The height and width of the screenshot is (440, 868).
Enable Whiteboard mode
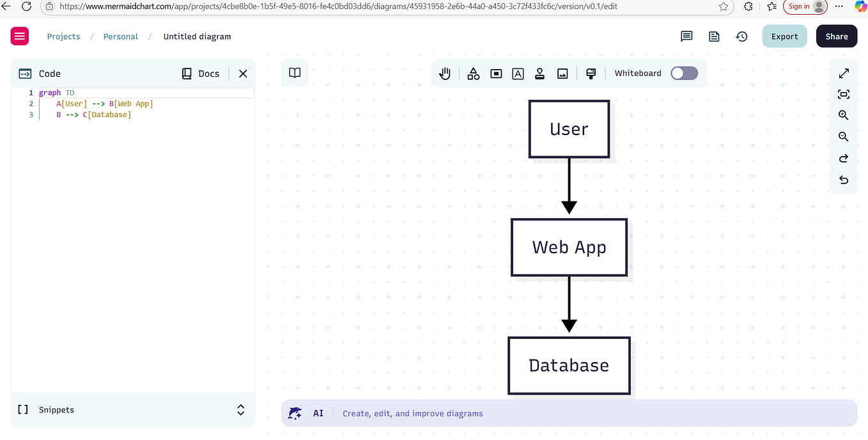point(683,73)
